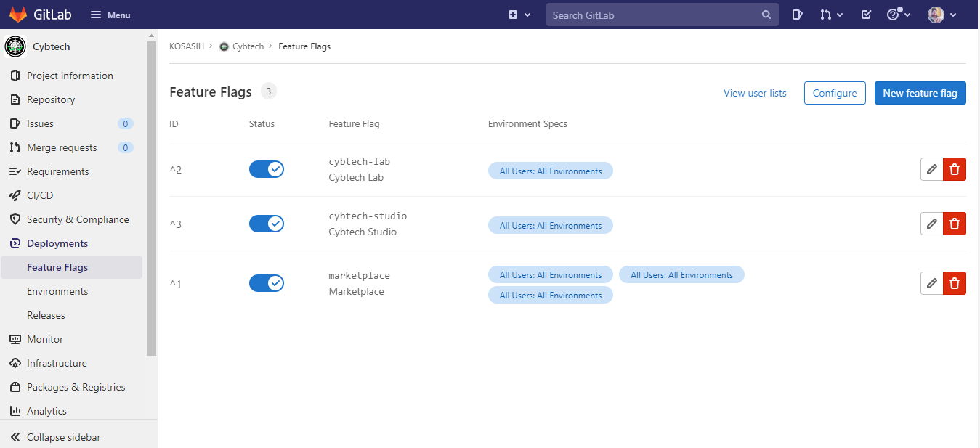Disable the cybtech-studio feature flag
Image resolution: width=980 pixels, height=448 pixels.
267,224
